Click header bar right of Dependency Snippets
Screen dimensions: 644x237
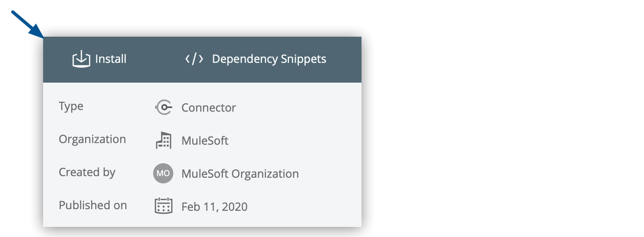pos(344,59)
